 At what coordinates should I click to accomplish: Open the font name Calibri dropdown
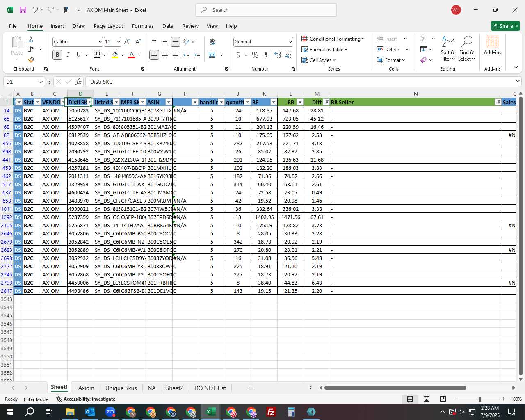[100, 42]
